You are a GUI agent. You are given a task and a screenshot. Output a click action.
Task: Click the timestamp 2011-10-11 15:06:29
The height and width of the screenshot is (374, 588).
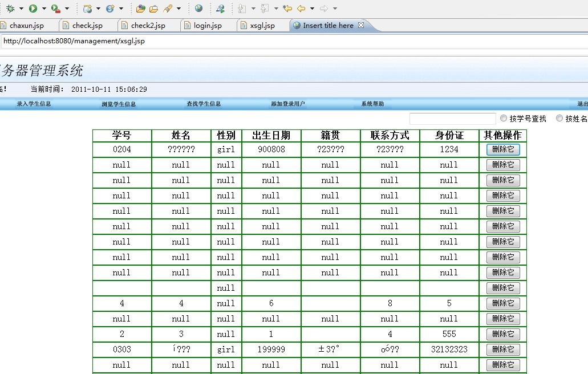click(109, 90)
